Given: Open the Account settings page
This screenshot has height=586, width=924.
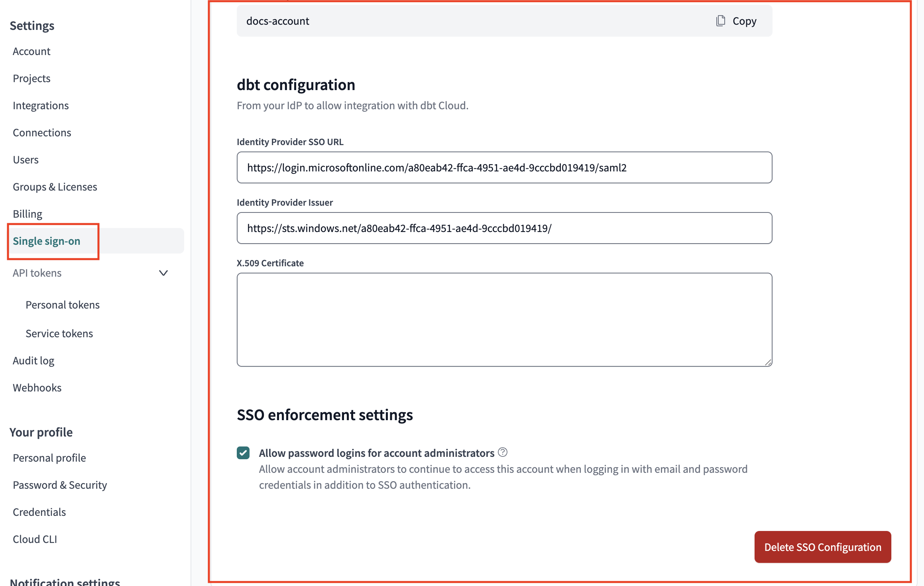Looking at the screenshot, I should pos(31,51).
